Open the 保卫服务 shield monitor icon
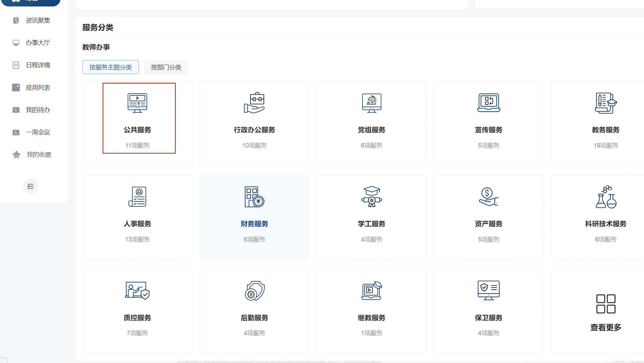 click(x=488, y=291)
